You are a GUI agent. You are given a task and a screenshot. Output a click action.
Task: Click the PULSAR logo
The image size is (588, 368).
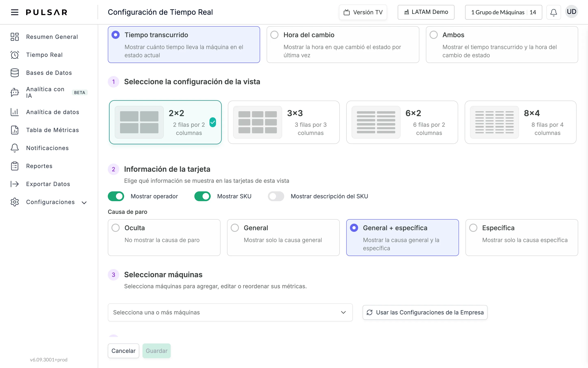click(46, 12)
